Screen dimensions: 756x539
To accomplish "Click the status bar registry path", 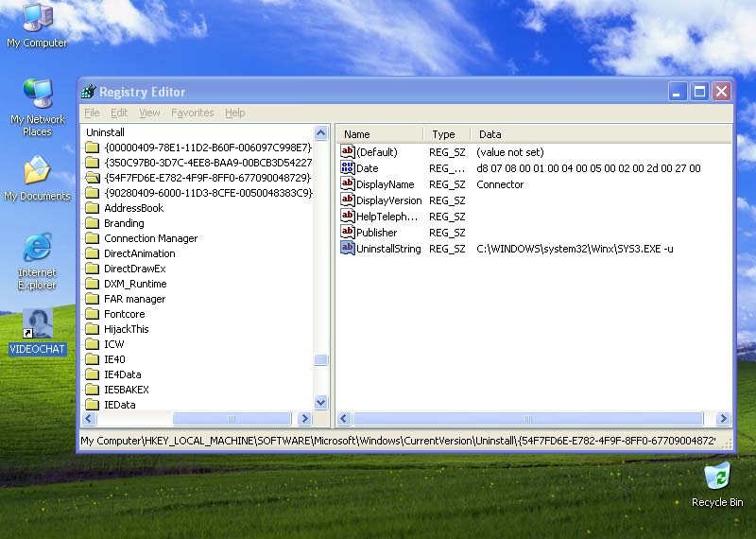I will [398, 441].
